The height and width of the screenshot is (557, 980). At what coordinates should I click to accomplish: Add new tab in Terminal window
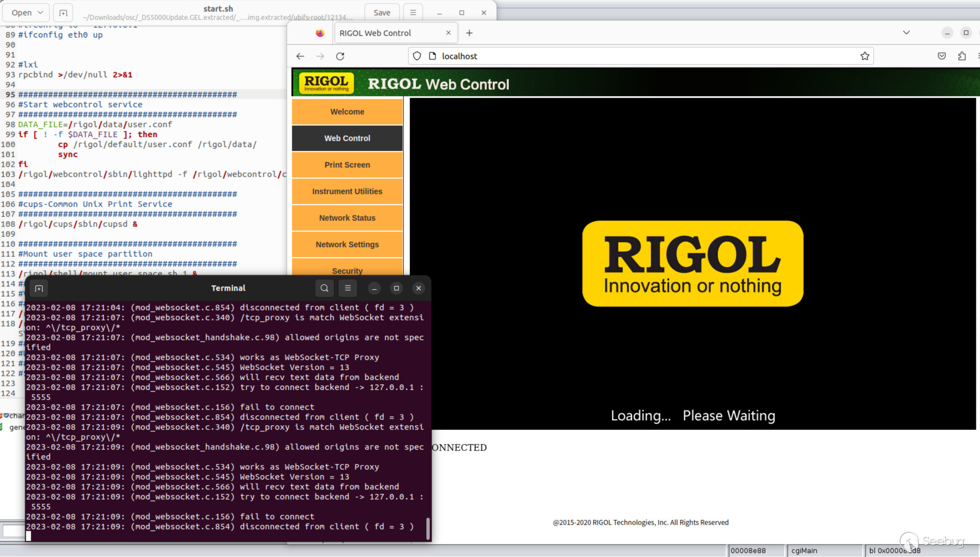pos(39,288)
